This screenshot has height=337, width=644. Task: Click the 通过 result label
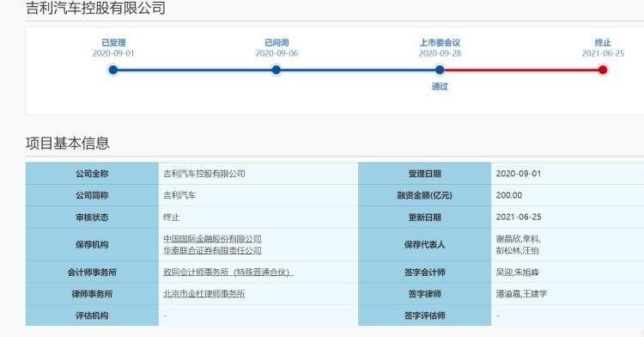(440, 86)
